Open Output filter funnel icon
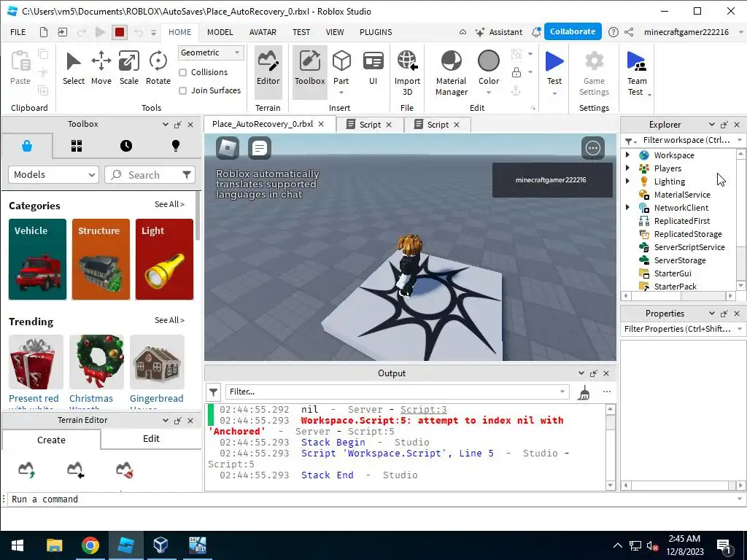This screenshot has width=747, height=560. pyautogui.click(x=214, y=392)
